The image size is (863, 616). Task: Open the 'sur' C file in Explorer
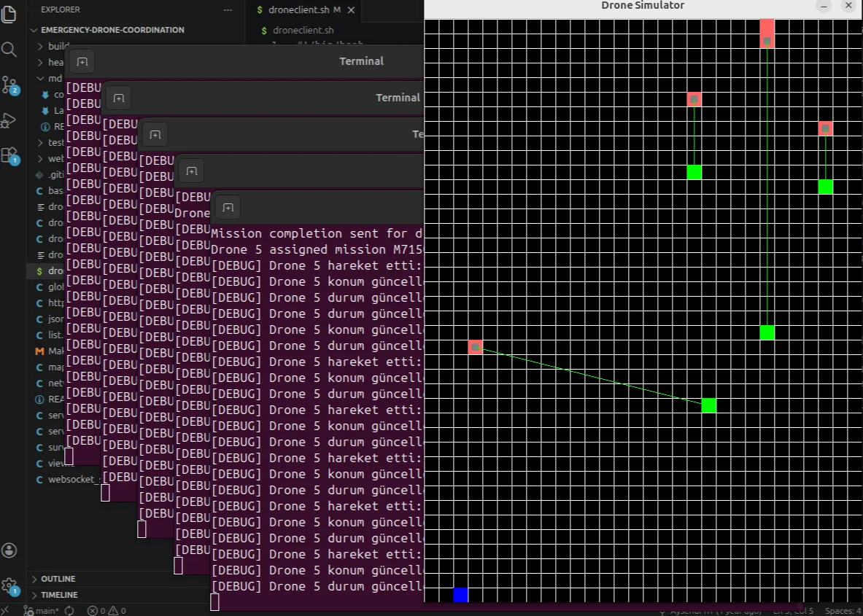pos(50,447)
